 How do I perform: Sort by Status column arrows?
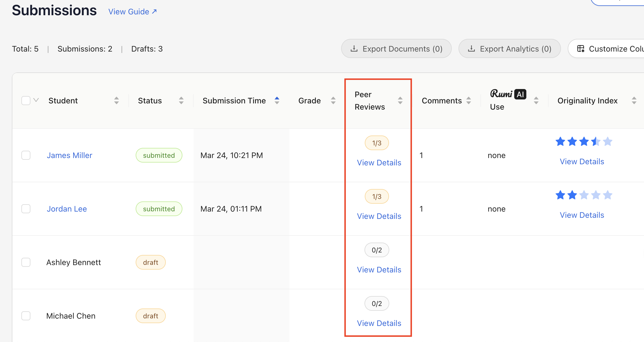coord(181,101)
